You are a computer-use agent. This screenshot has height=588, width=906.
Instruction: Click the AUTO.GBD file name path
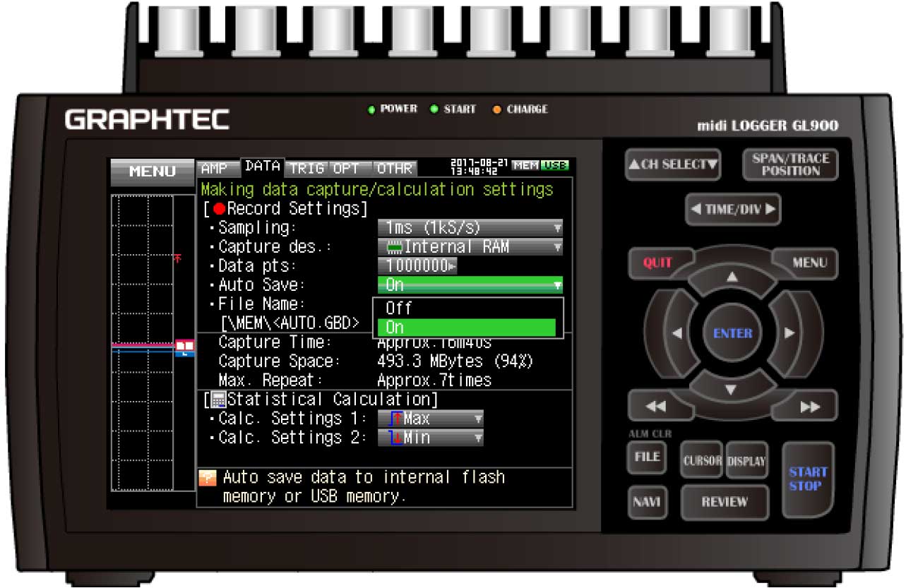click(290, 323)
